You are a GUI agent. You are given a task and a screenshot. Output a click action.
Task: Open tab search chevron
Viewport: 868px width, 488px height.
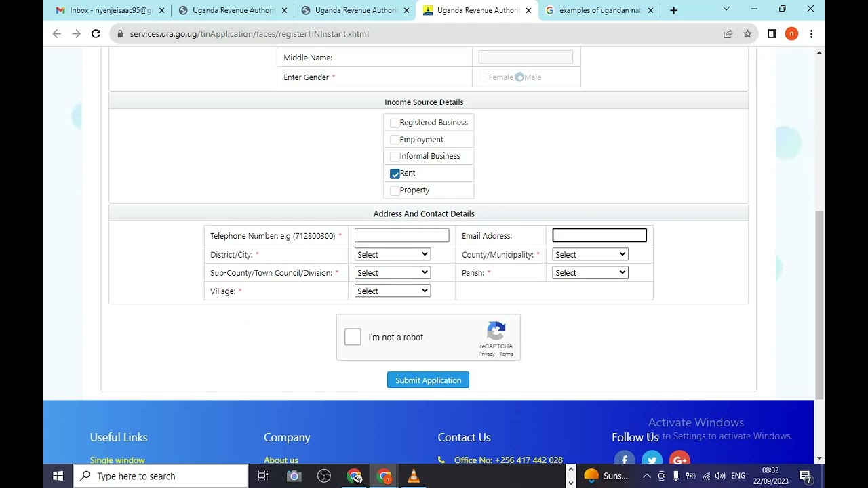[x=726, y=9]
